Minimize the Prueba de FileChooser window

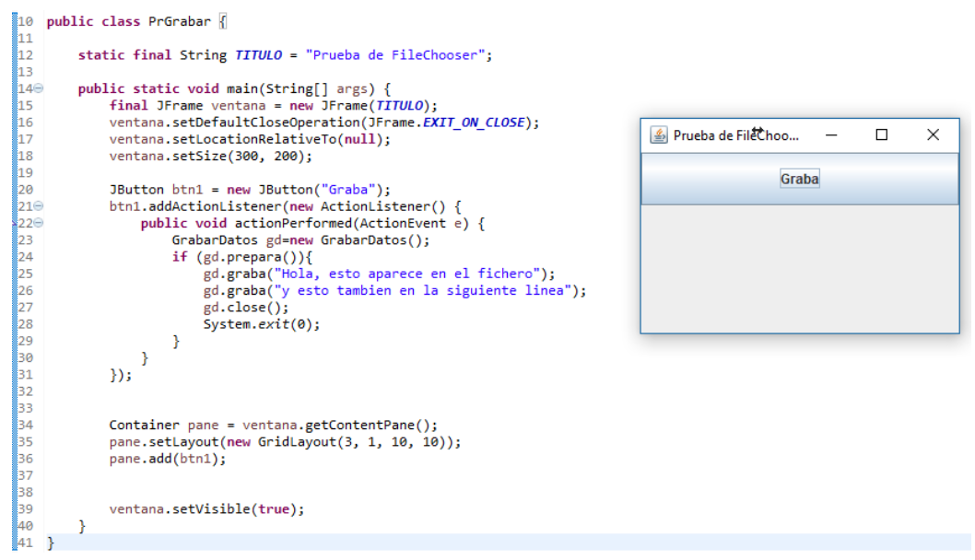(x=831, y=135)
